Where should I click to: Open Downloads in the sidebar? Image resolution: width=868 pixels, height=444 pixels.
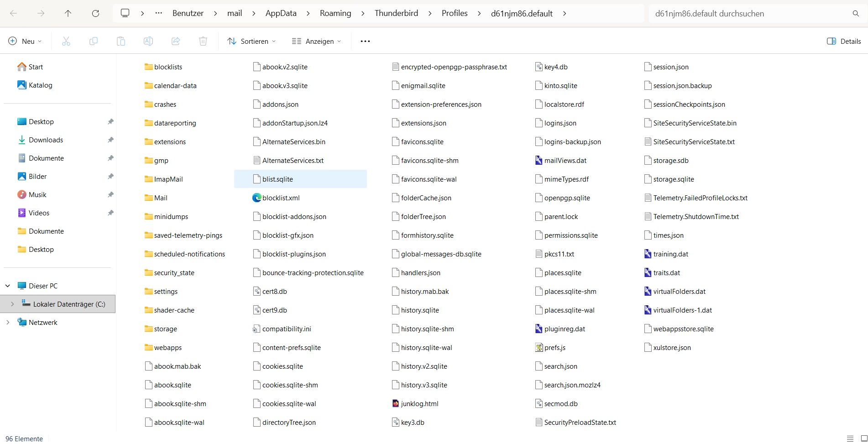[x=46, y=140]
